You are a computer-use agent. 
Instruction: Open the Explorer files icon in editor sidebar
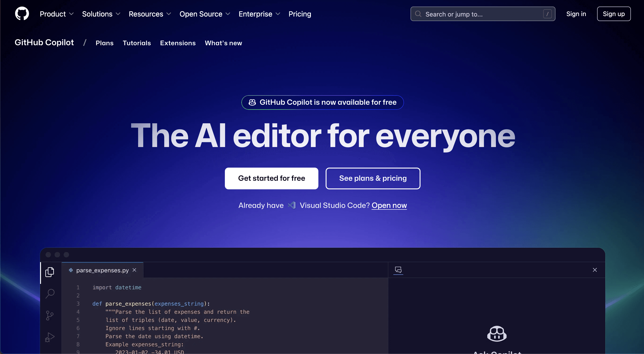pos(50,272)
